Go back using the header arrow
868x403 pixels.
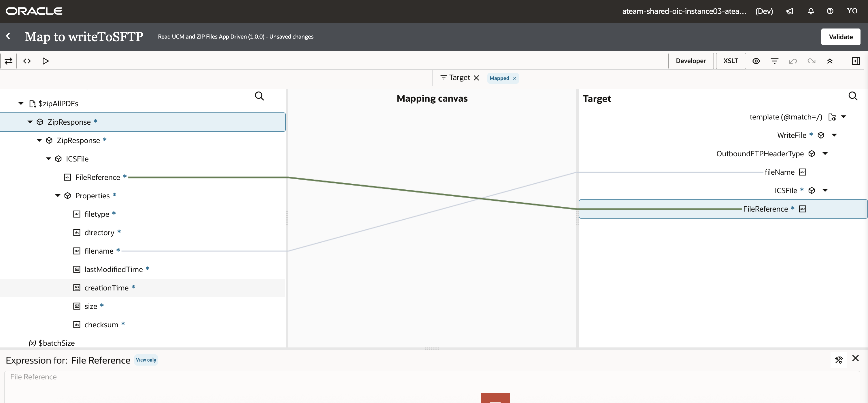click(8, 36)
